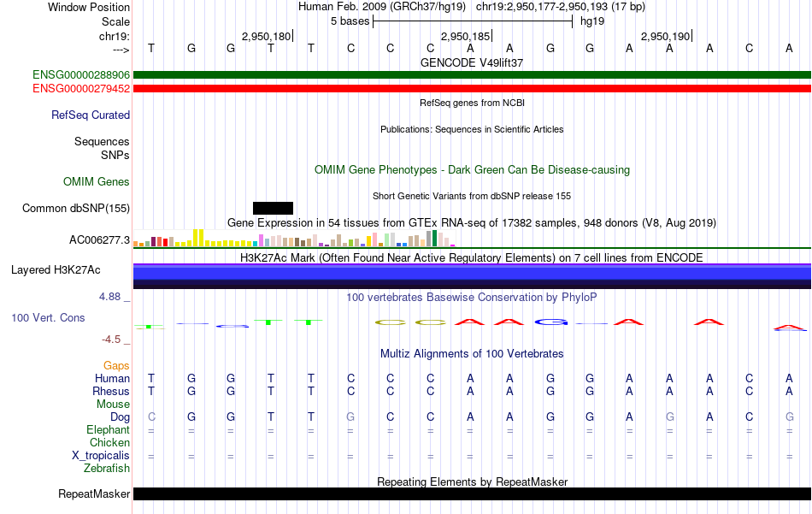This screenshot has height=514, width=812.
Task: Open the 100 Vert. Cons track label
Action: 48,318
